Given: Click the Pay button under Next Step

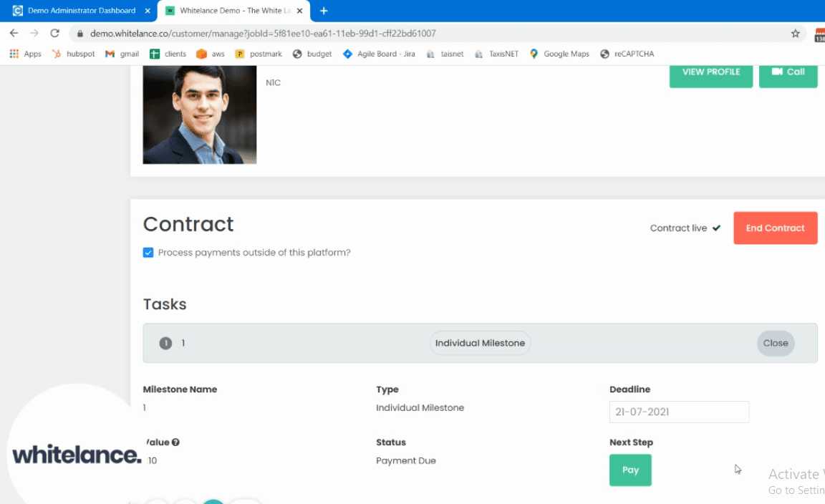Looking at the screenshot, I should (630, 470).
